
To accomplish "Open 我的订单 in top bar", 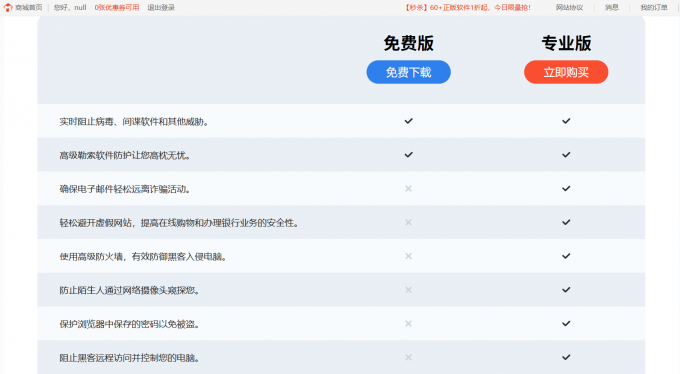I will pyautogui.click(x=654, y=7).
